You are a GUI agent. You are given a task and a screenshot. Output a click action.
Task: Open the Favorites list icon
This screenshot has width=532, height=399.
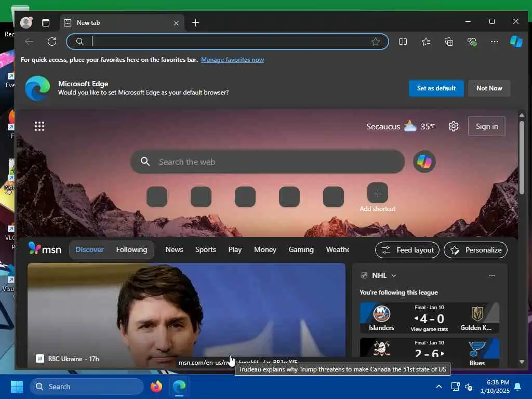point(426,42)
